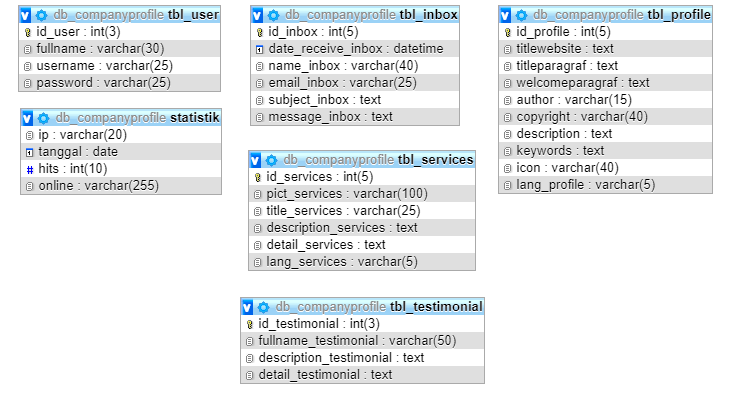Click the text type icon beside fullname_testimonial
Image resolution: width=735 pixels, height=395 pixels.
pyautogui.click(x=250, y=342)
